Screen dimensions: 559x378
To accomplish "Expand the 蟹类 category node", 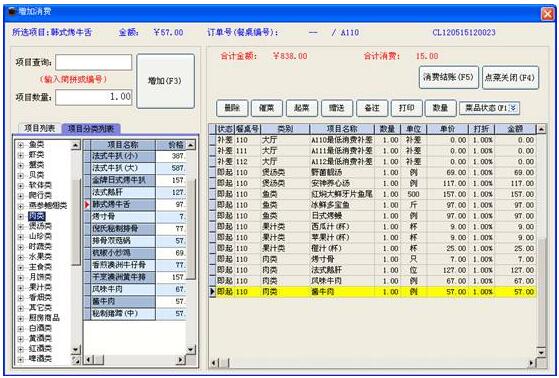I will 21,165.
